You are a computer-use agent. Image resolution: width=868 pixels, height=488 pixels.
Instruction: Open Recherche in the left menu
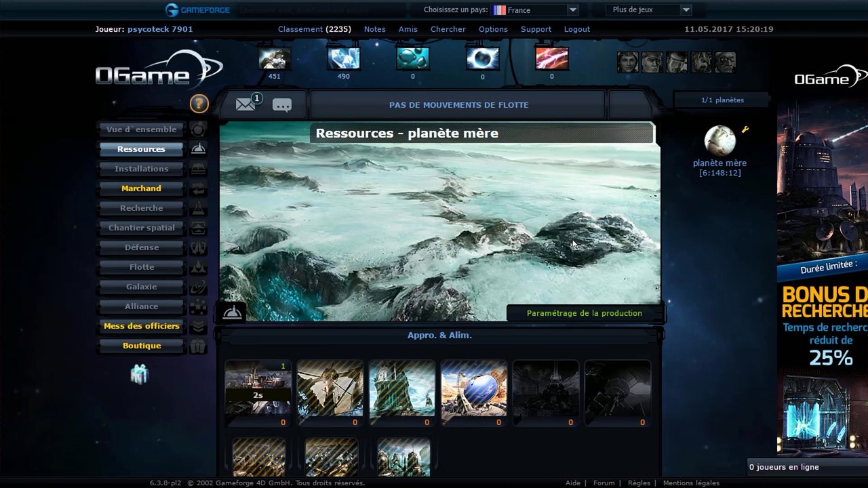[142, 208]
